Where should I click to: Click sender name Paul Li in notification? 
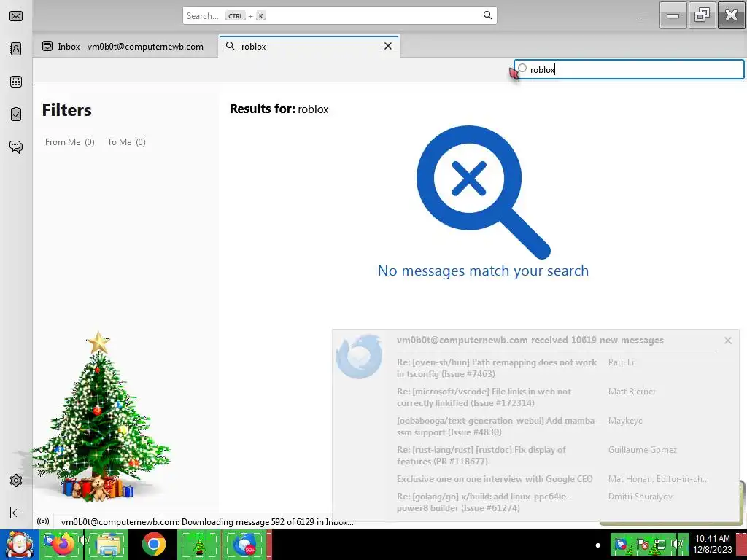[622, 362]
